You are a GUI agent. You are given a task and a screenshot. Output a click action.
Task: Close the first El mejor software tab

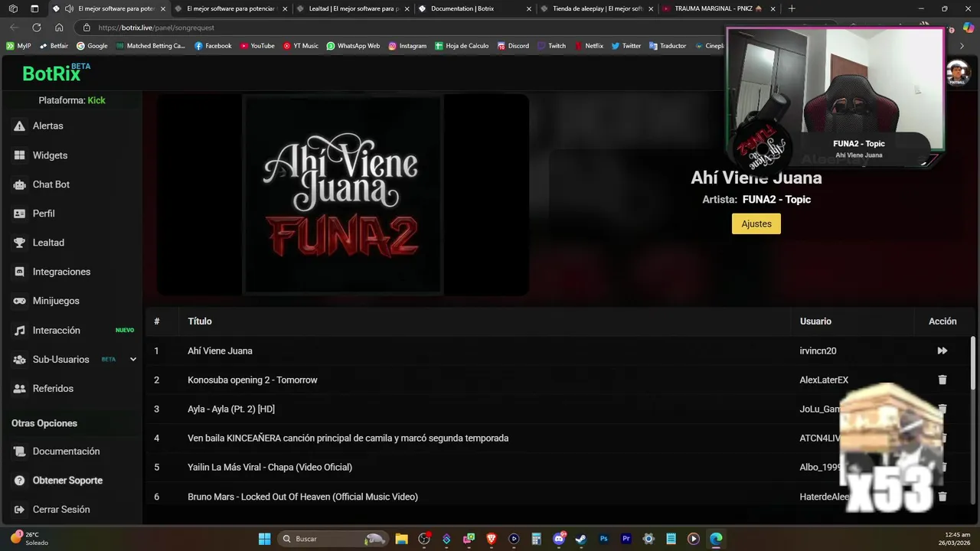163,8
